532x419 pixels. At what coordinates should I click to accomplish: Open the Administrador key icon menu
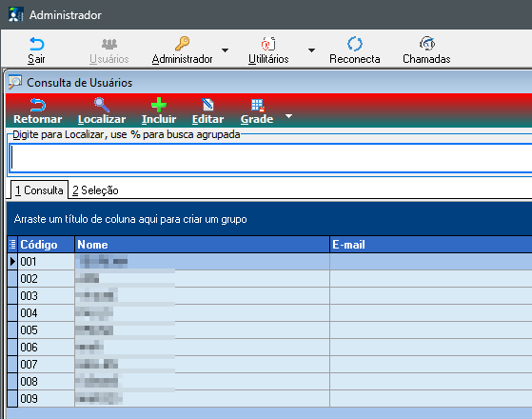click(x=182, y=44)
